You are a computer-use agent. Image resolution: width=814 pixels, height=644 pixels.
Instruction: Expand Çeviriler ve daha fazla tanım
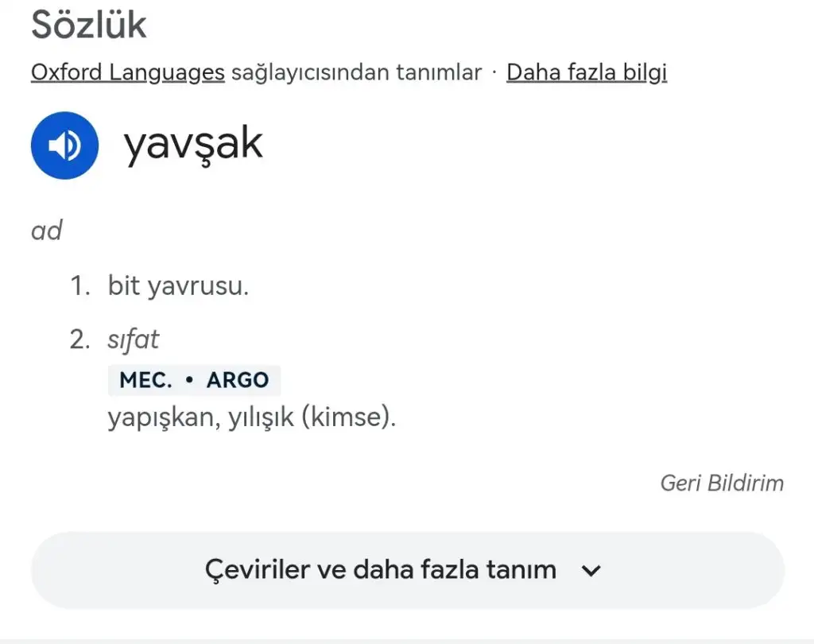coord(382,570)
